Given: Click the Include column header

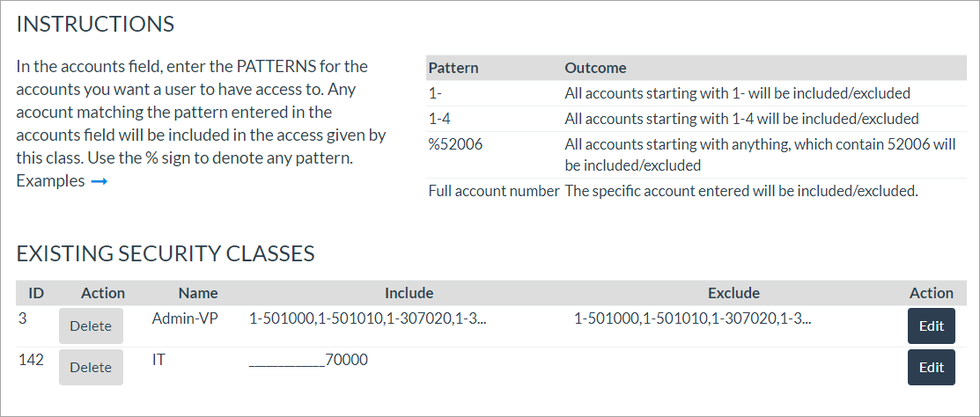Looking at the screenshot, I should click(409, 293).
